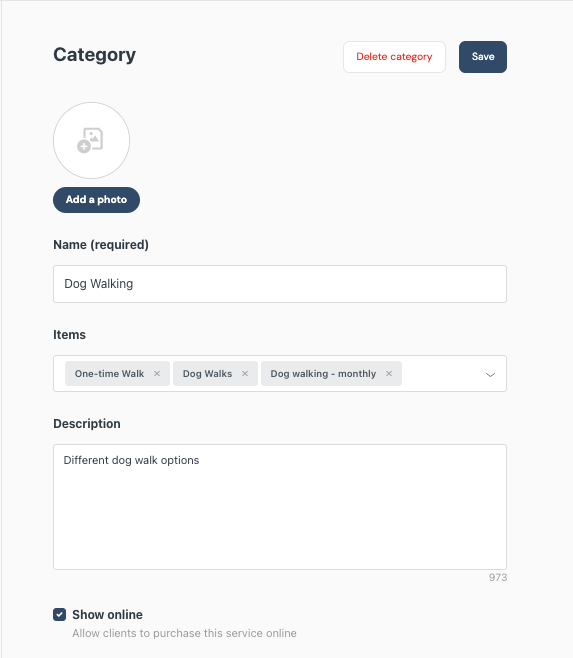Viewport: 573px width, 658px height.
Task: Click the Save button
Action: point(483,57)
